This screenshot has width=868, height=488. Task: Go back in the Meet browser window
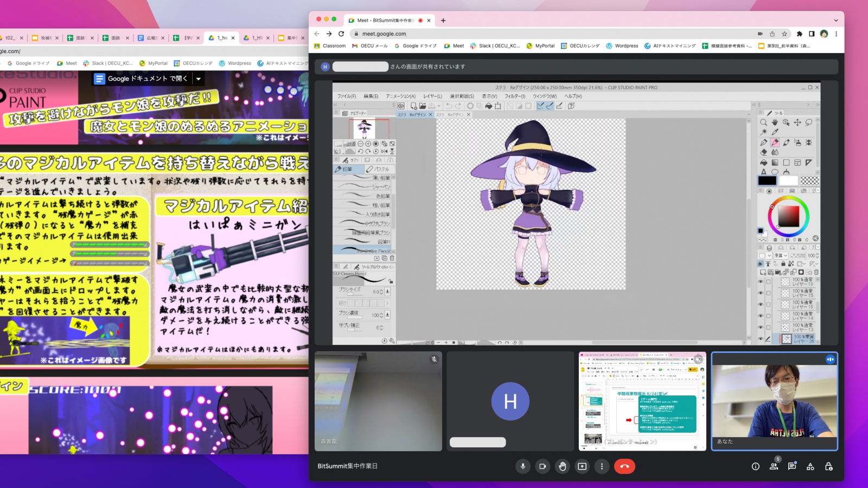(317, 34)
